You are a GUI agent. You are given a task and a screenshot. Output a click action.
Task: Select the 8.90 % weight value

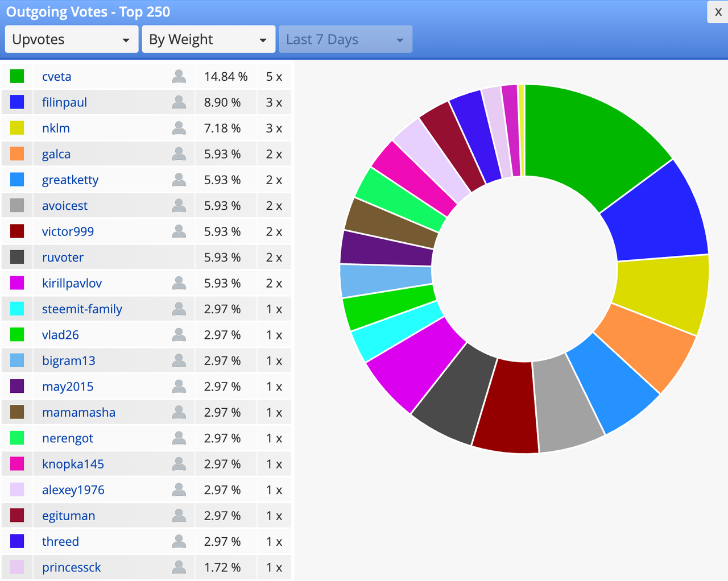click(x=222, y=102)
